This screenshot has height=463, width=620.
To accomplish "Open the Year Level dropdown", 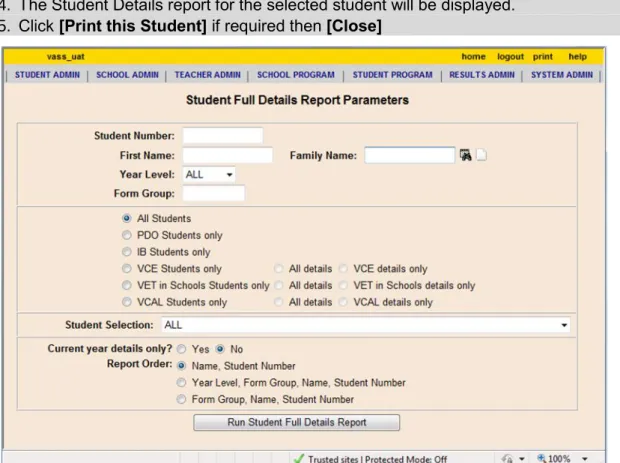I will pyautogui.click(x=209, y=174).
